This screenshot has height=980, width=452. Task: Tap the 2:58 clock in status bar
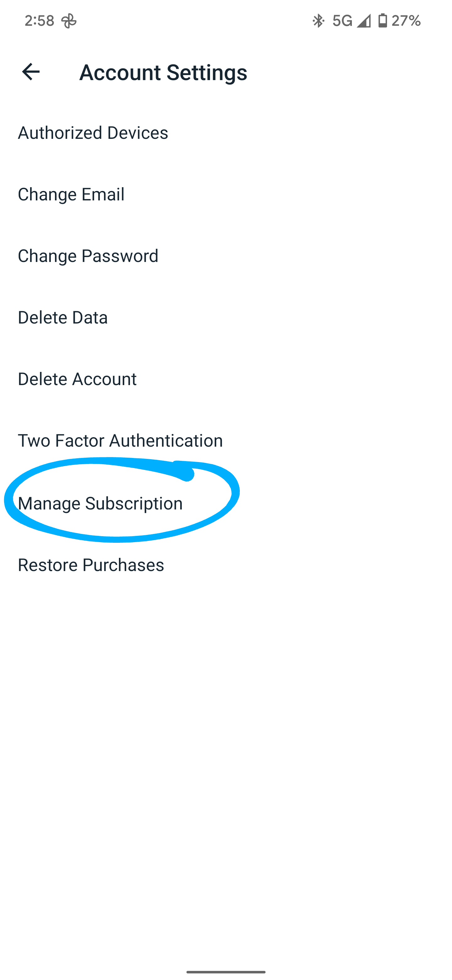click(40, 20)
